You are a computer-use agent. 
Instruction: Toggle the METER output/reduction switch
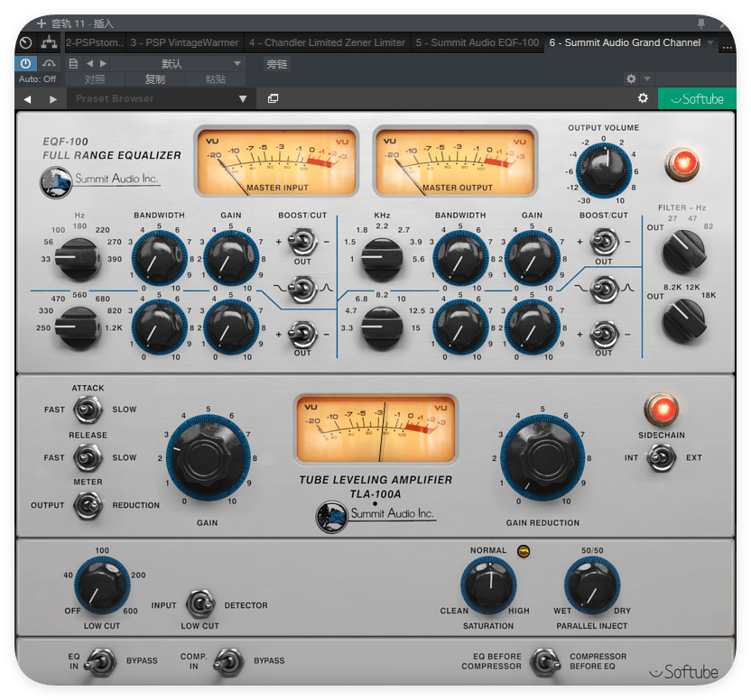[88, 505]
